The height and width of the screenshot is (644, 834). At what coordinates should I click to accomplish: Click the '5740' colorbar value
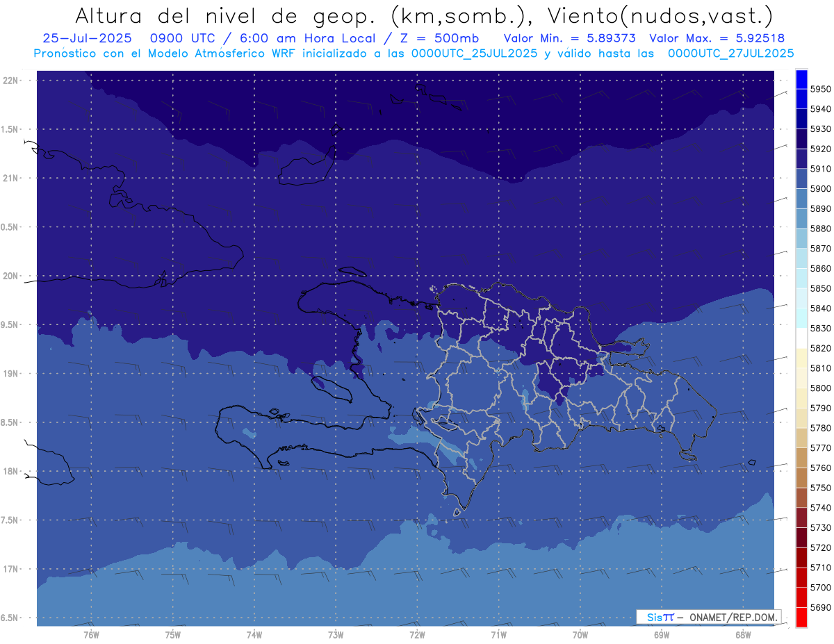(821, 508)
